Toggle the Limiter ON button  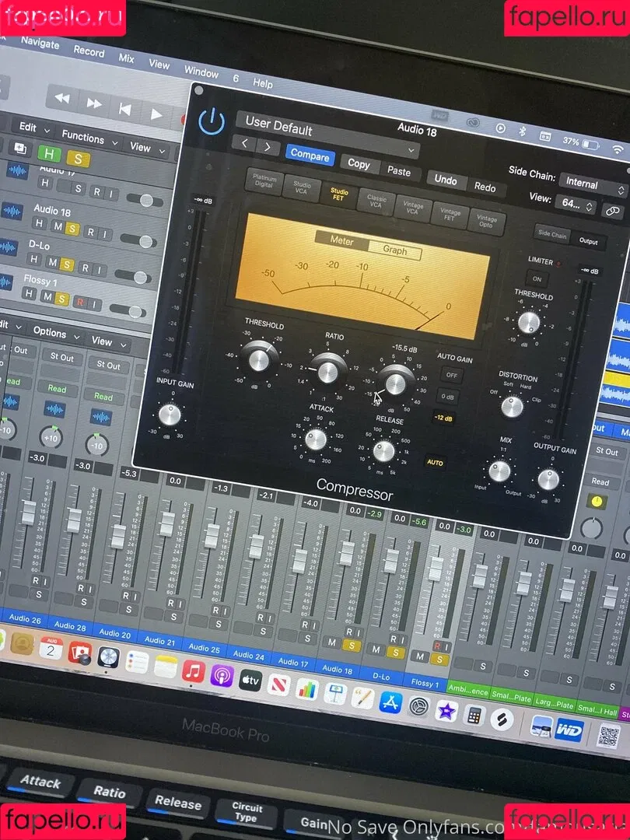(537, 279)
